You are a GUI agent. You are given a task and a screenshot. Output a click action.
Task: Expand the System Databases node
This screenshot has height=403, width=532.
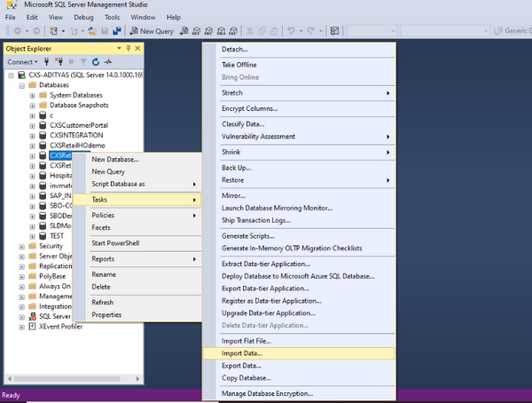(x=32, y=96)
